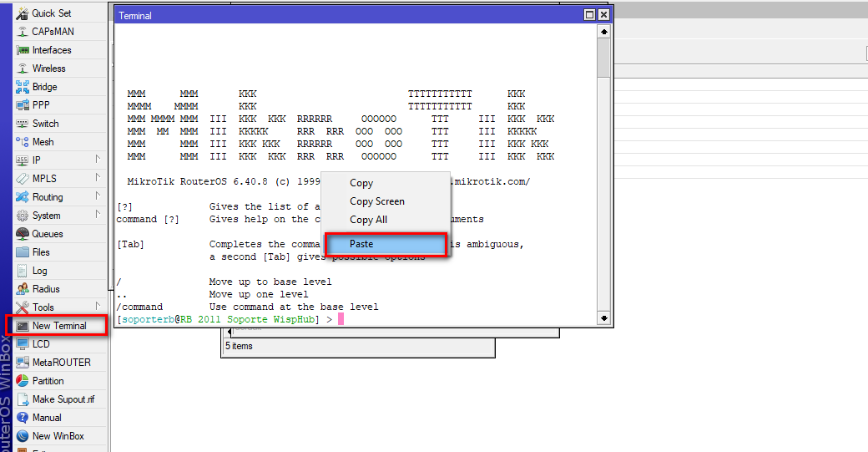Screen dimensions: 868x452
Task: Expand the Routing submenu arrow
Action: [x=98, y=197]
